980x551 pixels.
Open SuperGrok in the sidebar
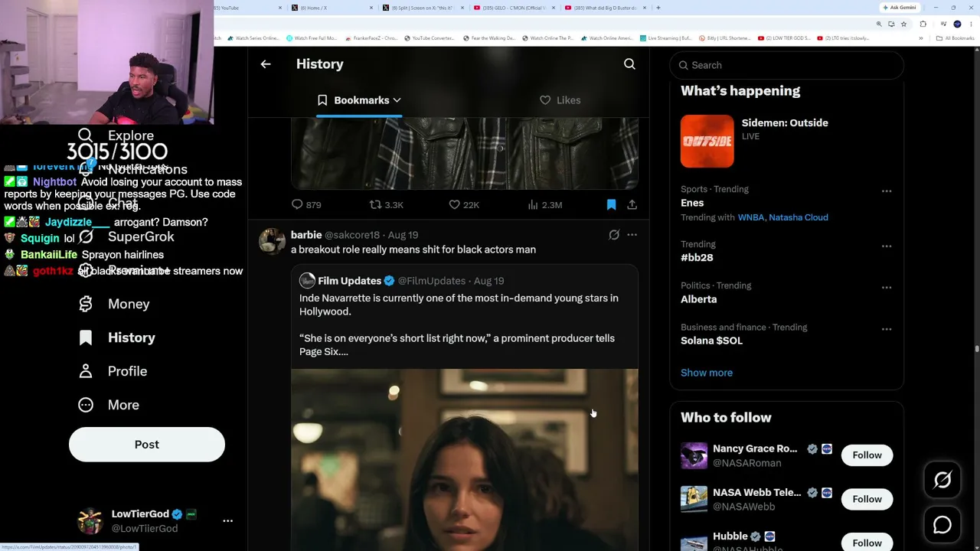coord(127,236)
